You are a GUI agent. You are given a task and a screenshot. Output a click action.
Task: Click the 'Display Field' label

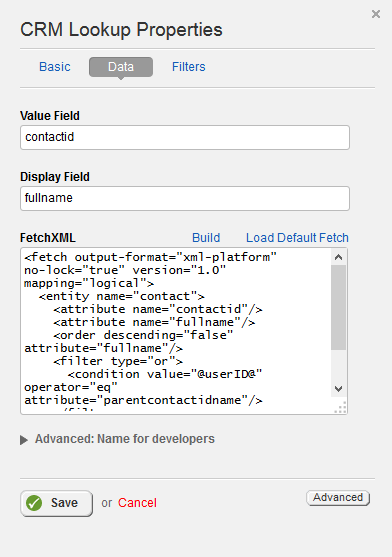[x=55, y=177]
